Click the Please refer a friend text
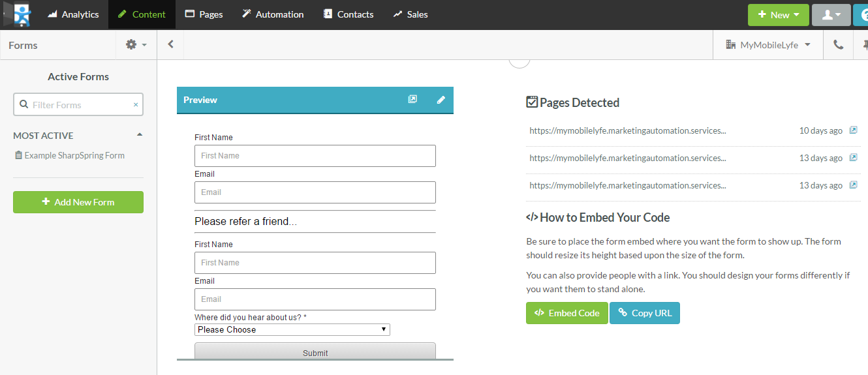Image resolution: width=868 pixels, height=375 pixels. 245,222
